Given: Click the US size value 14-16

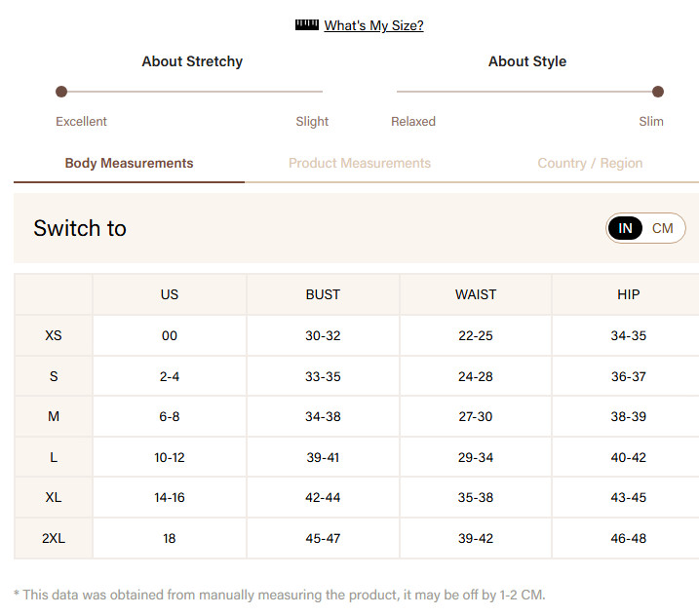Looking at the screenshot, I should click(170, 498).
